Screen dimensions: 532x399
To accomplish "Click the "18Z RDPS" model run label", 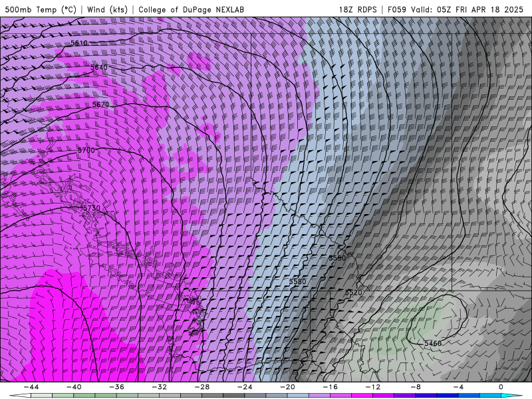I will click(x=358, y=9).
